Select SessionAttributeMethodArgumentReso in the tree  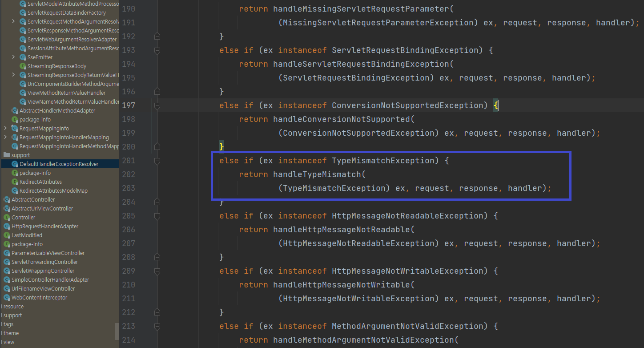coord(73,49)
